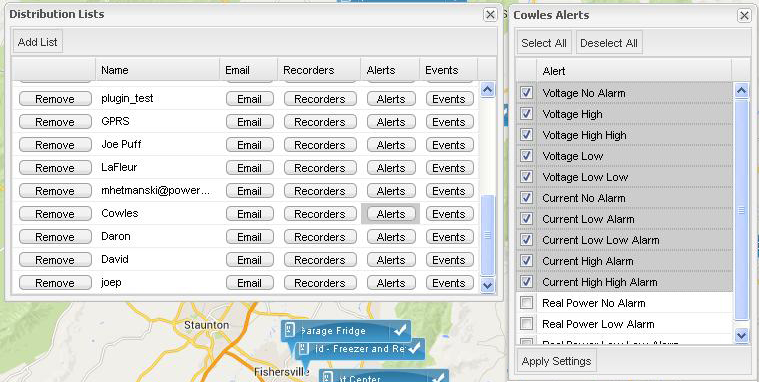Uncheck the Current Low Low Alarm alert

(x=526, y=240)
